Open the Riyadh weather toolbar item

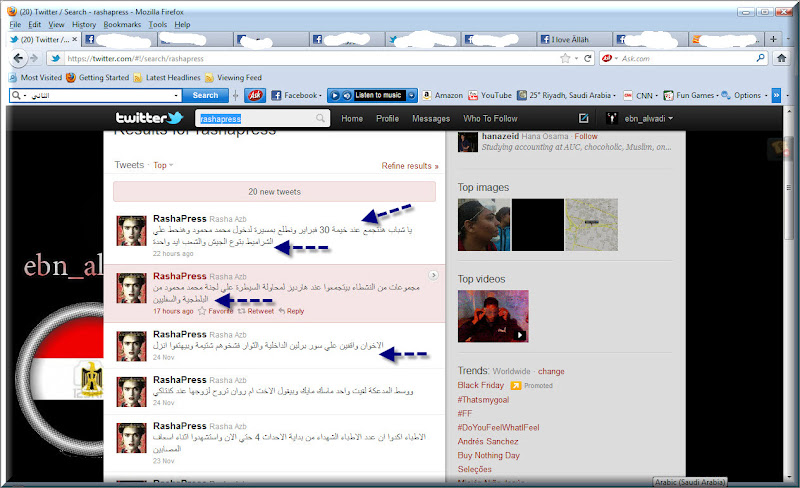pyautogui.click(x=566, y=95)
